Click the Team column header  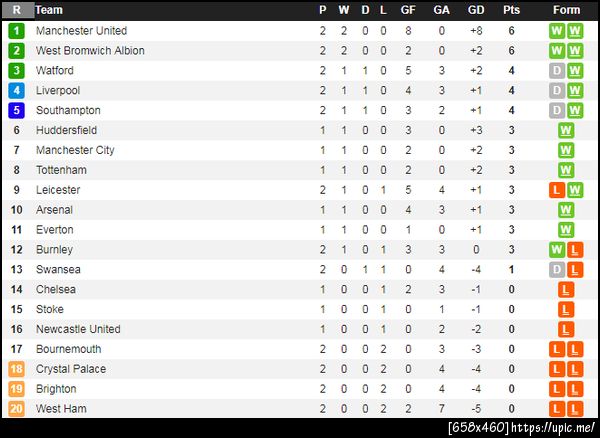point(49,10)
